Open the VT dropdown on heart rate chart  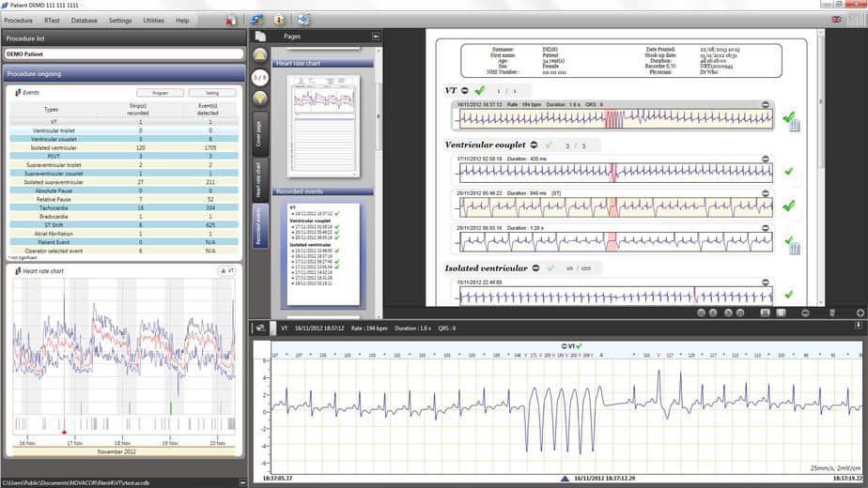coord(225,270)
